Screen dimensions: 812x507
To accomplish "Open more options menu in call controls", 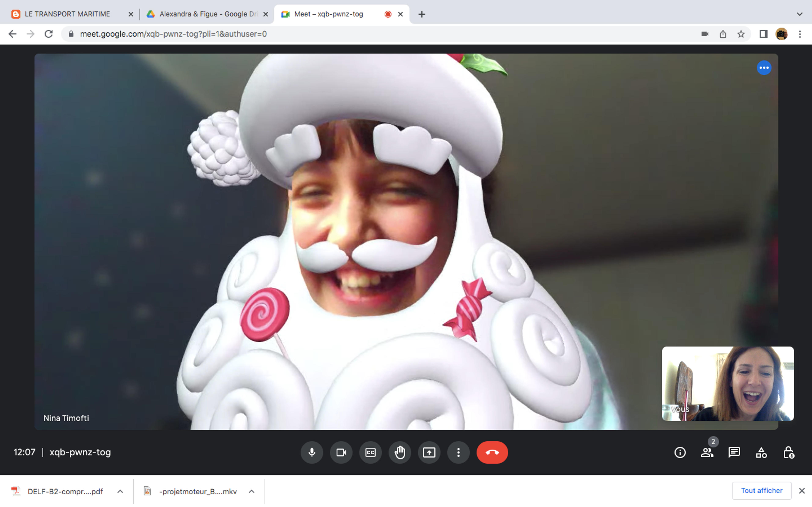I will click(x=458, y=452).
